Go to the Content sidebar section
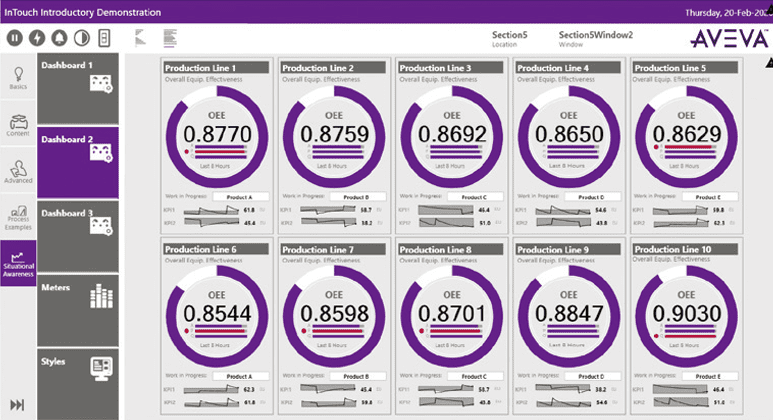The width and height of the screenshot is (773, 420). [18, 125]
